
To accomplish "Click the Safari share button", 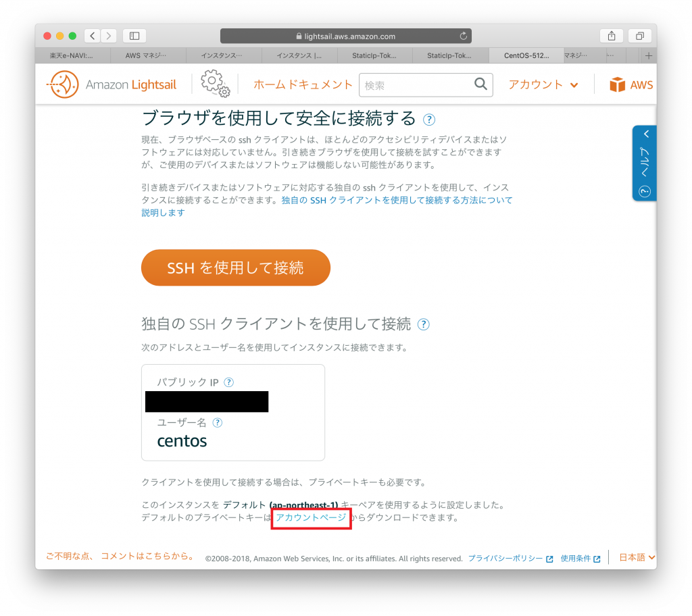I will pyautogui.click(x=612, y=36).
